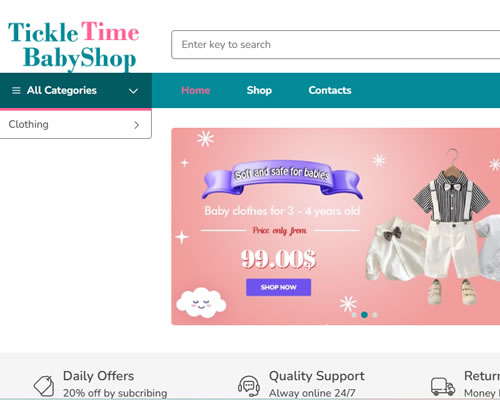Focus the Enter key to search field

pos(336,45)
